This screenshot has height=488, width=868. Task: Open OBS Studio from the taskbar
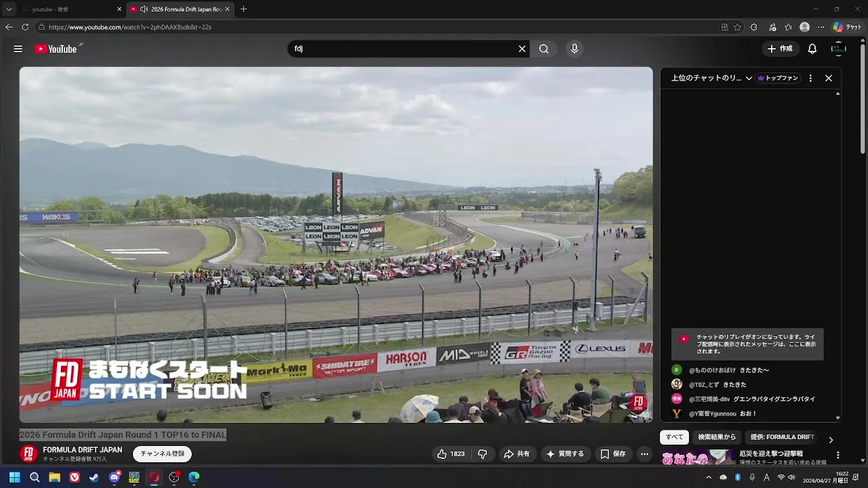(174, 477)
